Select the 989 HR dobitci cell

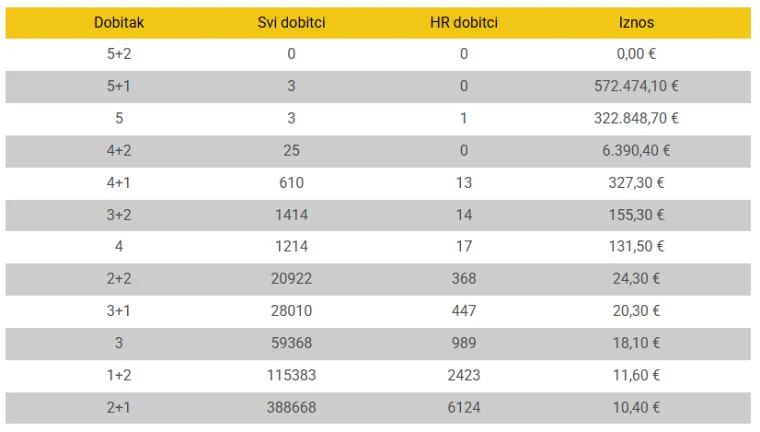click(464, 343)
